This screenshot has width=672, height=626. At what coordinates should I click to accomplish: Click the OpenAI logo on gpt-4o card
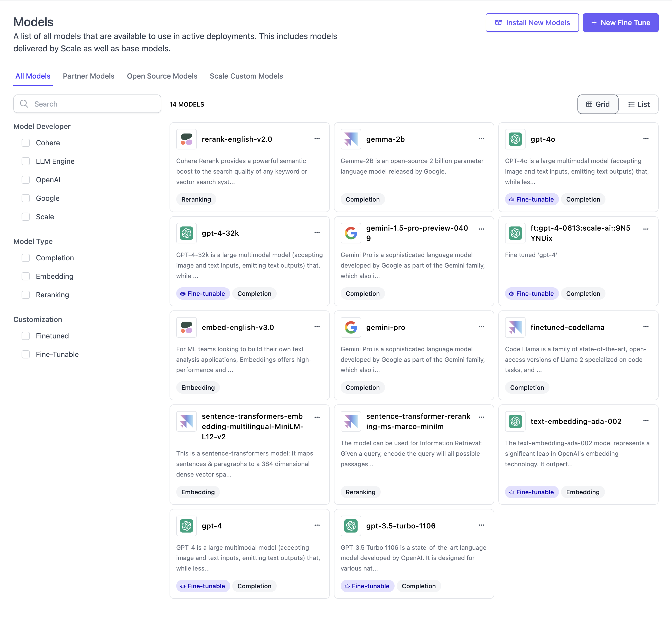coord(515,139)
